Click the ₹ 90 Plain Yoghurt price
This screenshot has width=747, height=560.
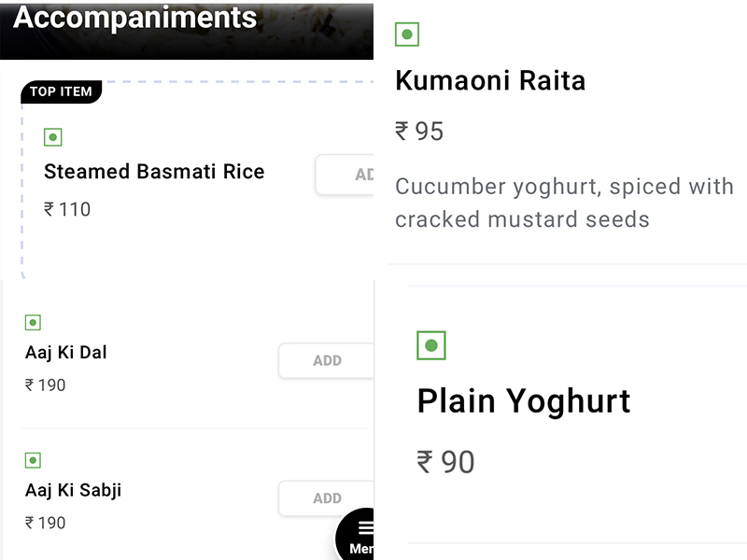pos(445,462)
